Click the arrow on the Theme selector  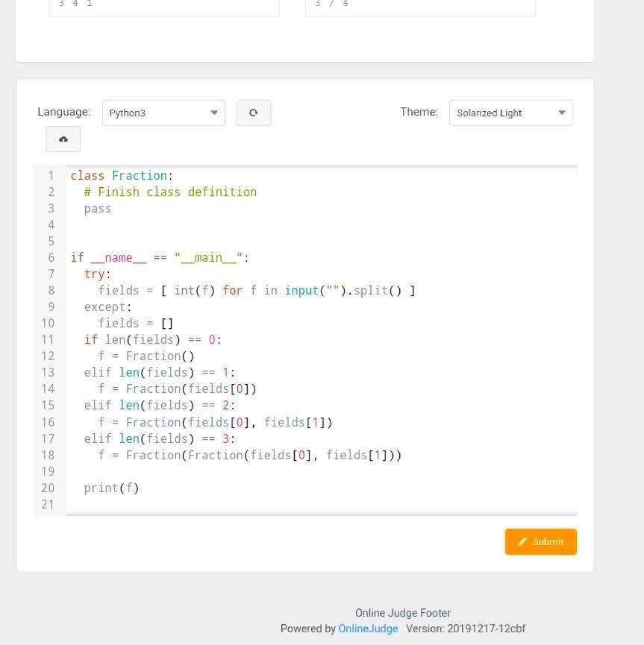(x=561, y=113)
